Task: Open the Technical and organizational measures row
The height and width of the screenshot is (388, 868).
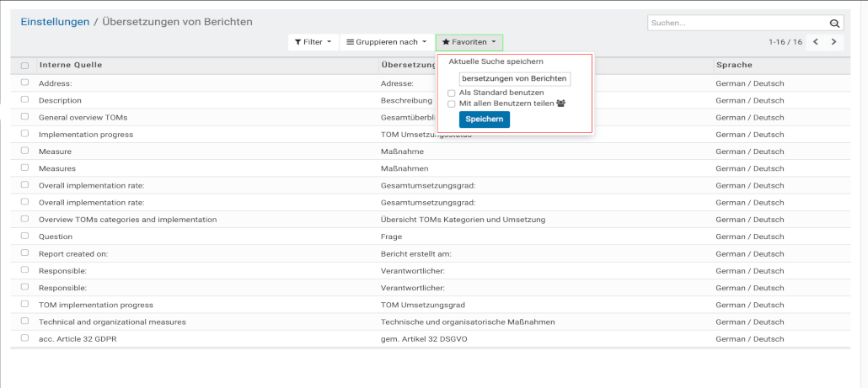Action: pos(112,322)
